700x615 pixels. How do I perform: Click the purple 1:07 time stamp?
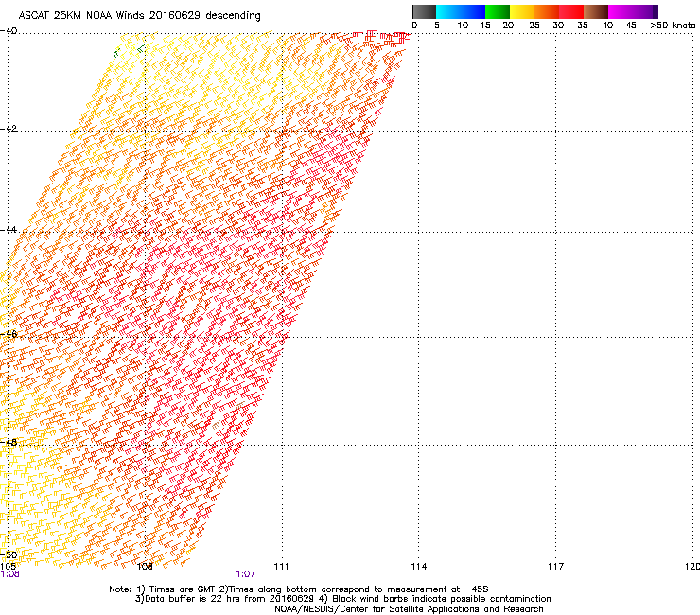pos(245,574)
